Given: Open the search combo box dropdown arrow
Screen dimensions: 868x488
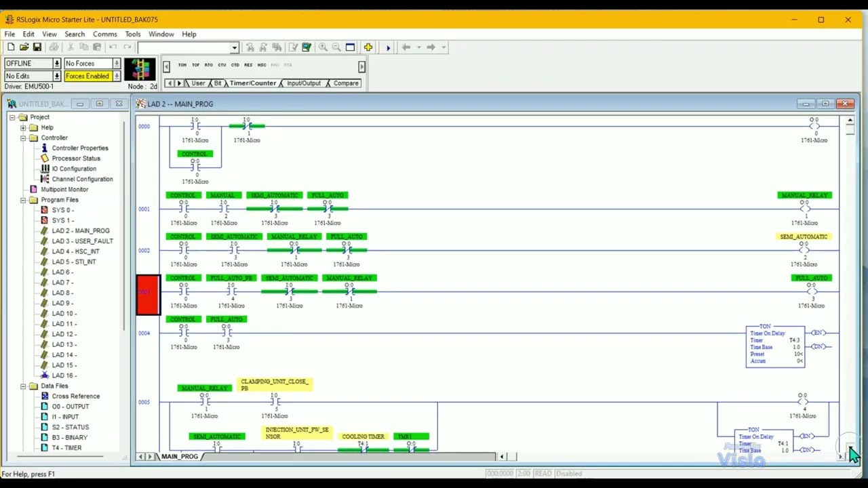Looking at the screenshot, I should point(235,47).
